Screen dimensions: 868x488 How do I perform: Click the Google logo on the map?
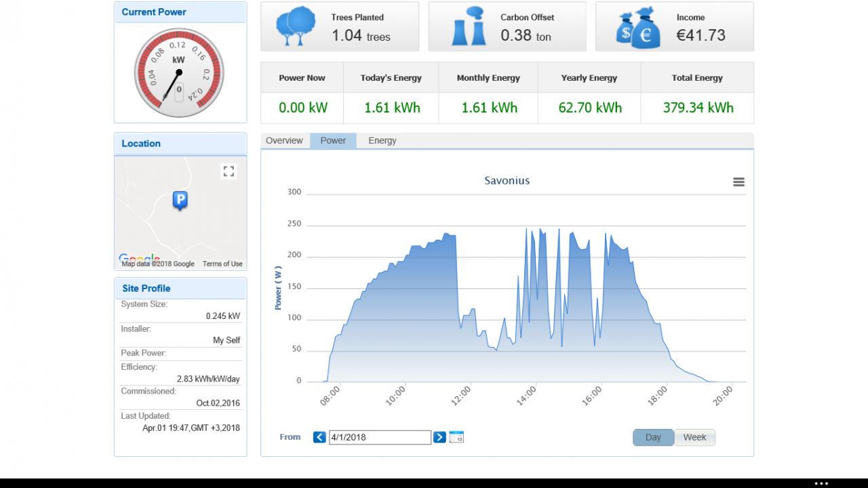[139, 259]
